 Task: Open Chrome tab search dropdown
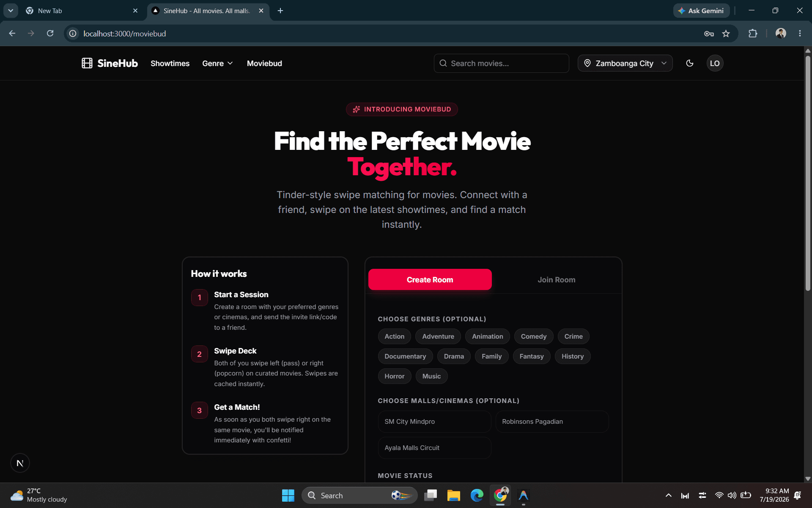pos(11,11)
